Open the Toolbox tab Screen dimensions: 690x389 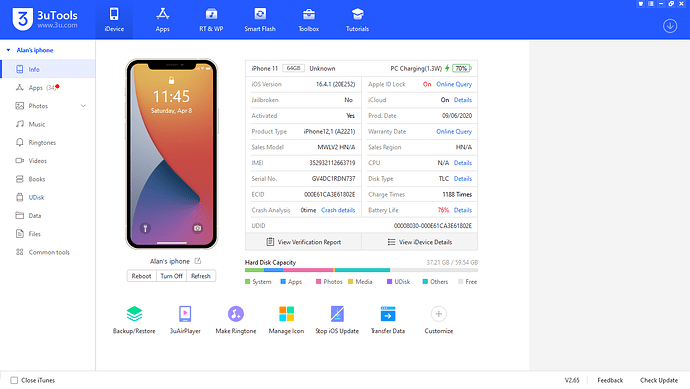click(x=308, y=20)
